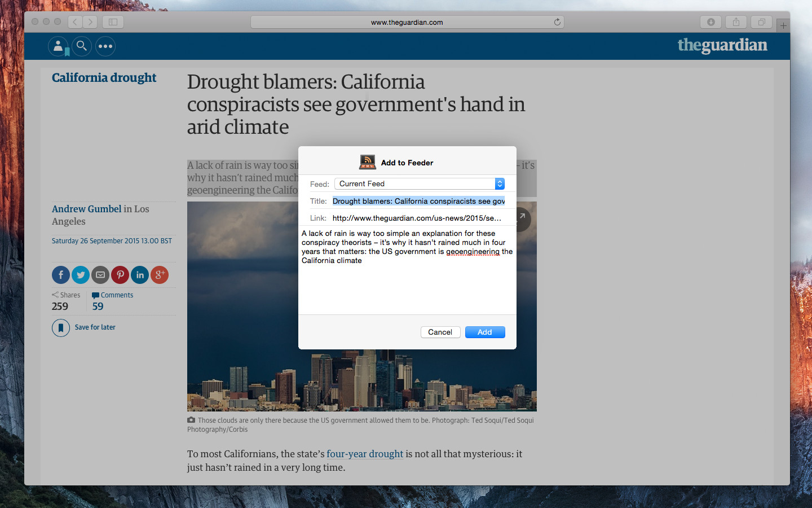Click the Save for later bookmark icon
This screenshot has height=508, width=812.
point(61,327)
